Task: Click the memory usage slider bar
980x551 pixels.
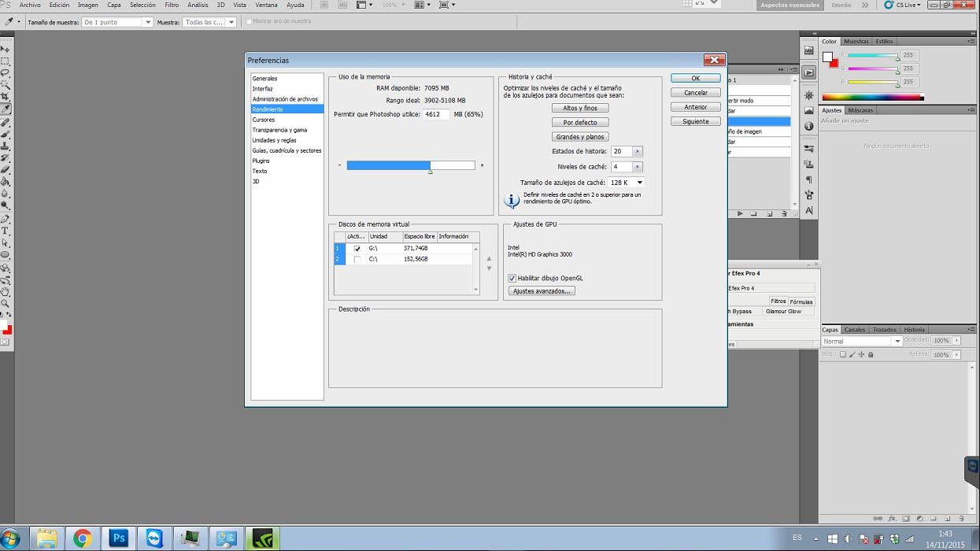Action: 410,165
